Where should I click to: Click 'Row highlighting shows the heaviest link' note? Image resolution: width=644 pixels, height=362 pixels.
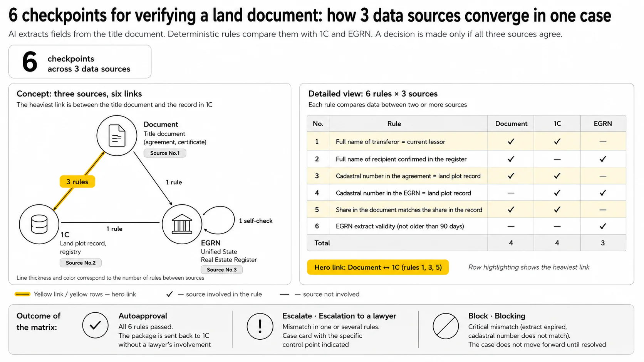pos(529,267)
